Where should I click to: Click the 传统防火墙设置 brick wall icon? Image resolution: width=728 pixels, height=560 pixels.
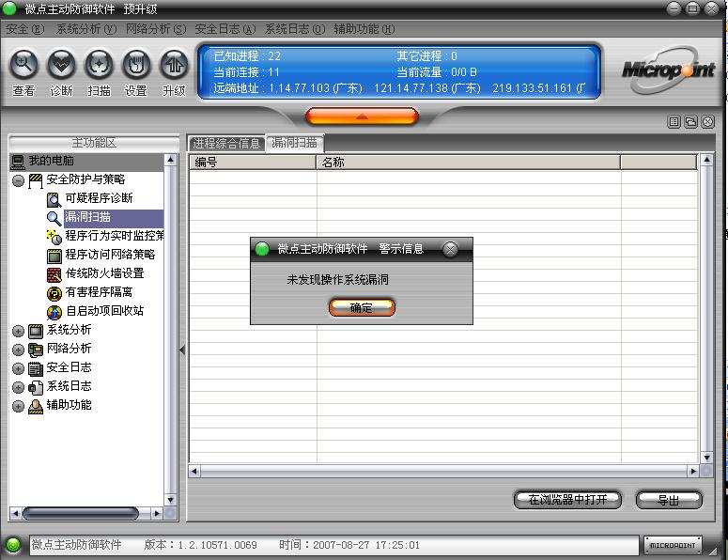[54, 275]
